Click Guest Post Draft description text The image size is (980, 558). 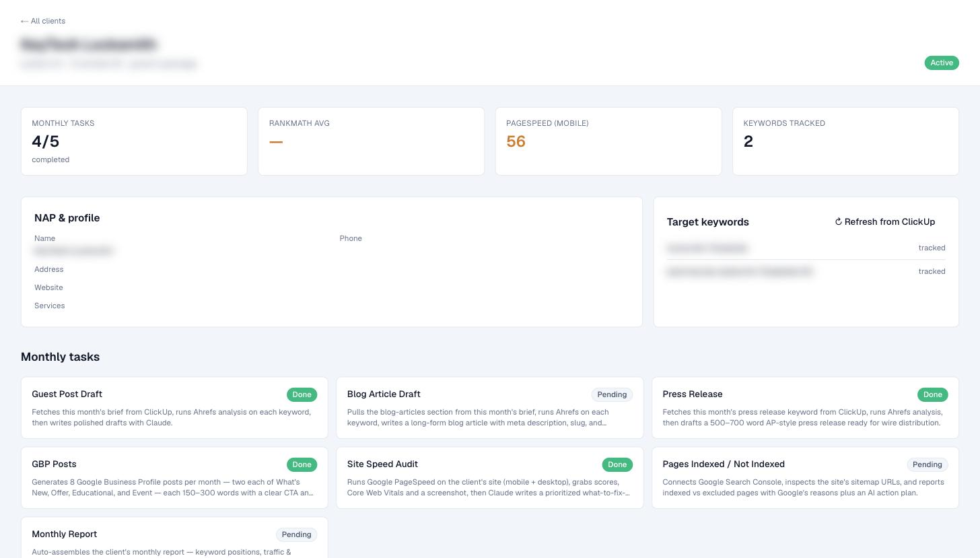172,417
